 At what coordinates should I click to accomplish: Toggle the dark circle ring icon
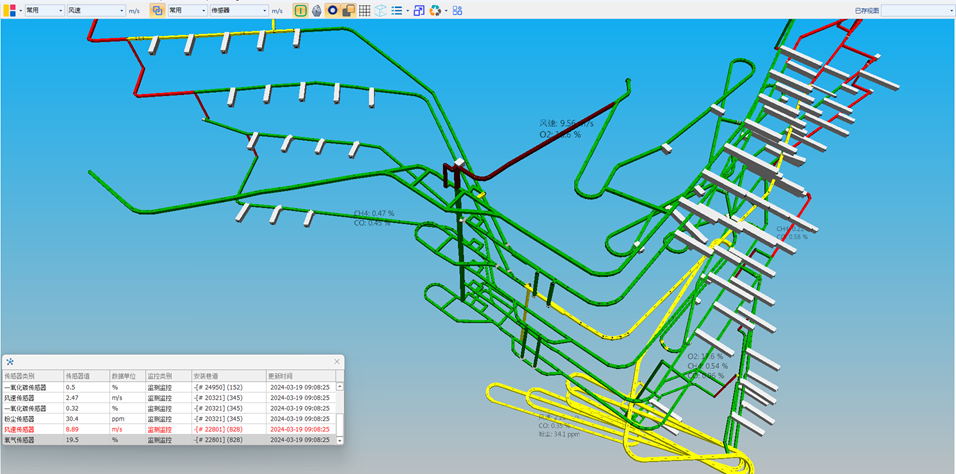point(332,10)
